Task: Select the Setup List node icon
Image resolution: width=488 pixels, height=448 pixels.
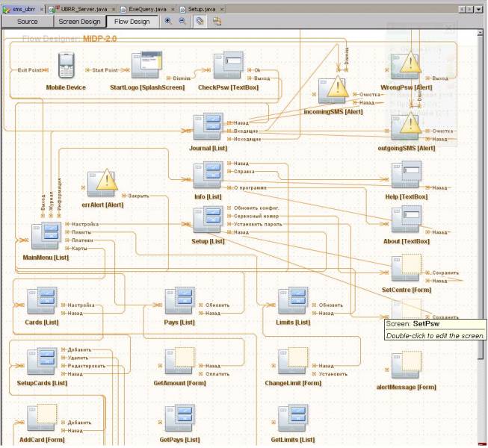Action: 209,220
